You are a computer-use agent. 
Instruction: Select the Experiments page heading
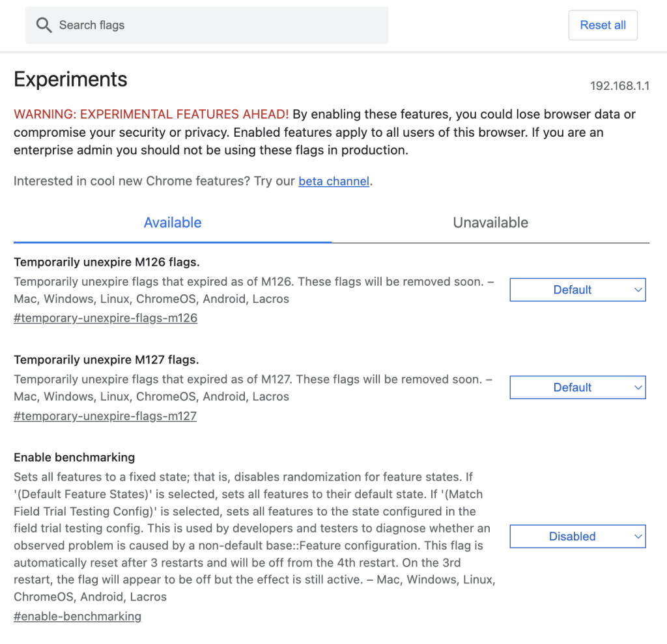tap(70, 79)
